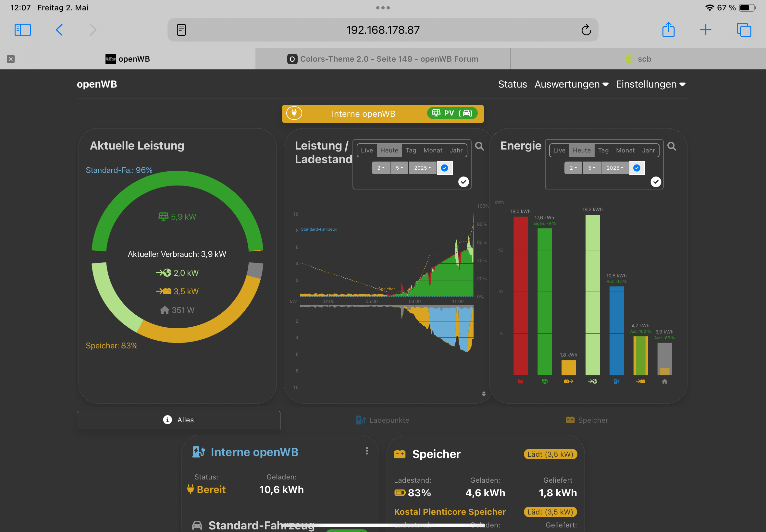Select Live range in Energie panel

pyautogui.click(x=559, y=150)
